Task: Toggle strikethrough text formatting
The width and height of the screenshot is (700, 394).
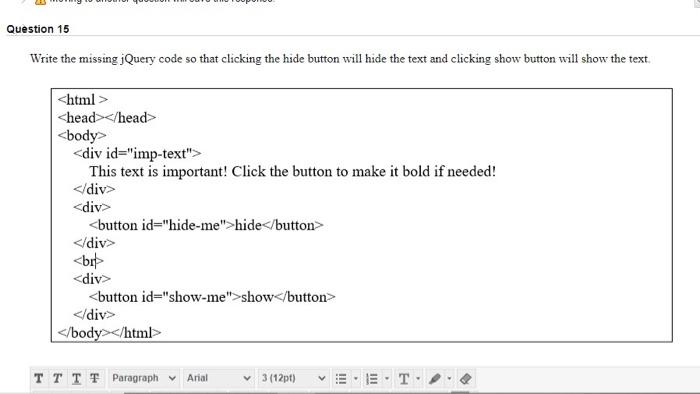Action: click(94, 378)
